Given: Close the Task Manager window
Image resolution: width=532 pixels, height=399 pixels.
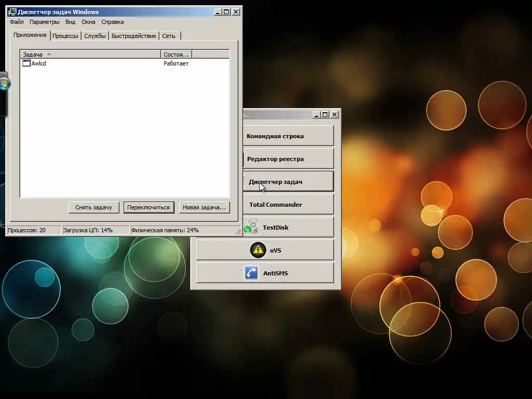Looking at the screenshot, I should [x=236, y=12].
